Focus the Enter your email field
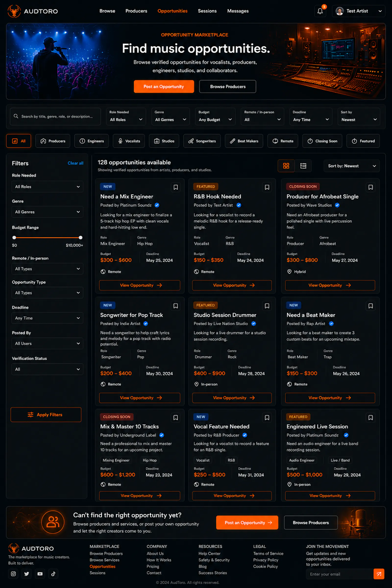The height and width of the screenshot is (588, 392). click(x=340, y=574)
